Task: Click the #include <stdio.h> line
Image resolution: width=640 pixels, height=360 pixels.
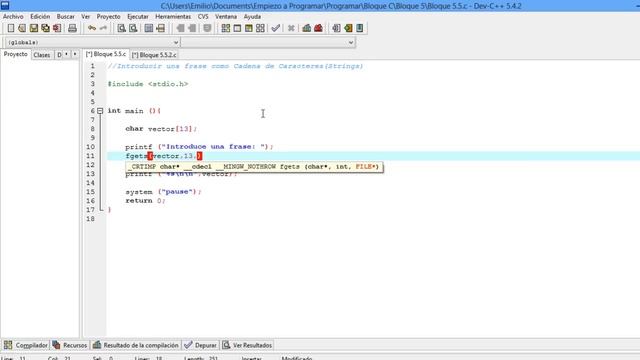Action: (x=148, y=84)
